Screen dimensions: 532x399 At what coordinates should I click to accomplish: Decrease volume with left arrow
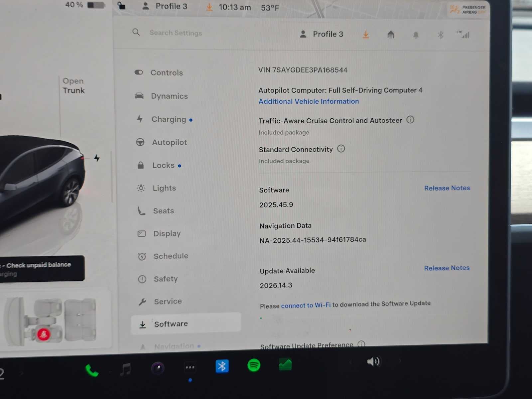click(x=350, y=362)
